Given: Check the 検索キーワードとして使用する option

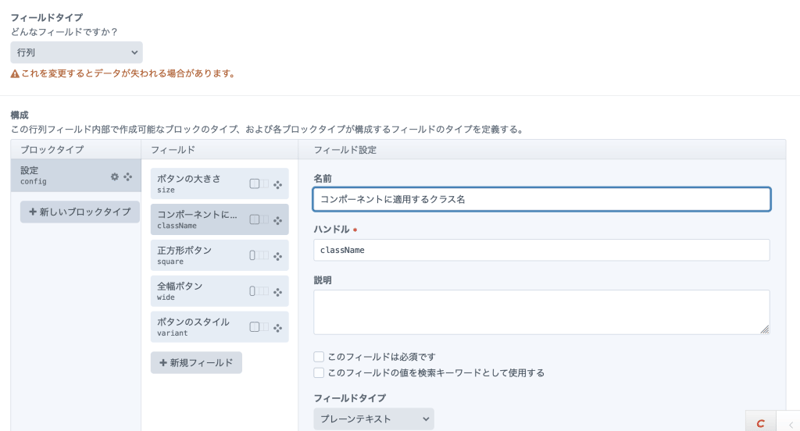Looking at the screenshot, I should [x=319, y=373].
